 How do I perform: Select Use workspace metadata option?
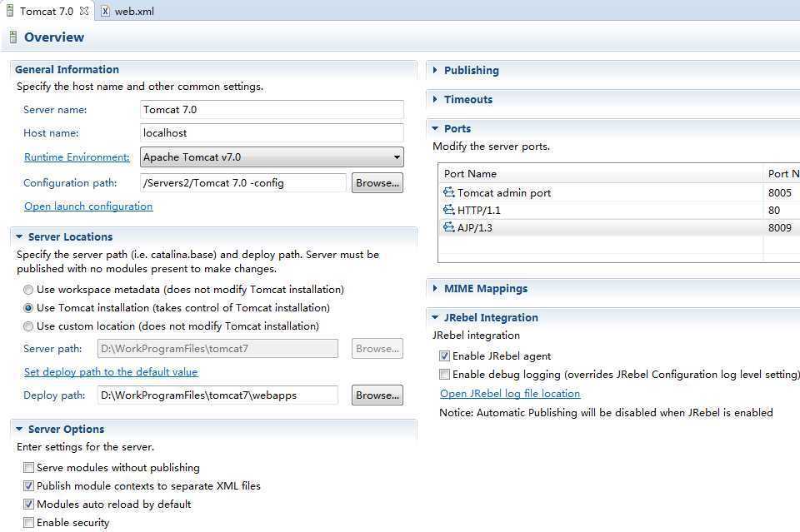(29, 290)
